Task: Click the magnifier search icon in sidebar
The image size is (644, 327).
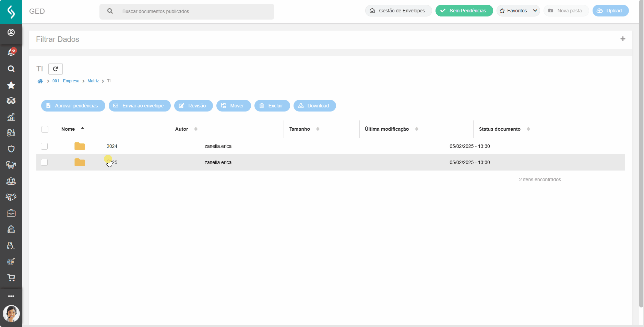Action: 11,69
